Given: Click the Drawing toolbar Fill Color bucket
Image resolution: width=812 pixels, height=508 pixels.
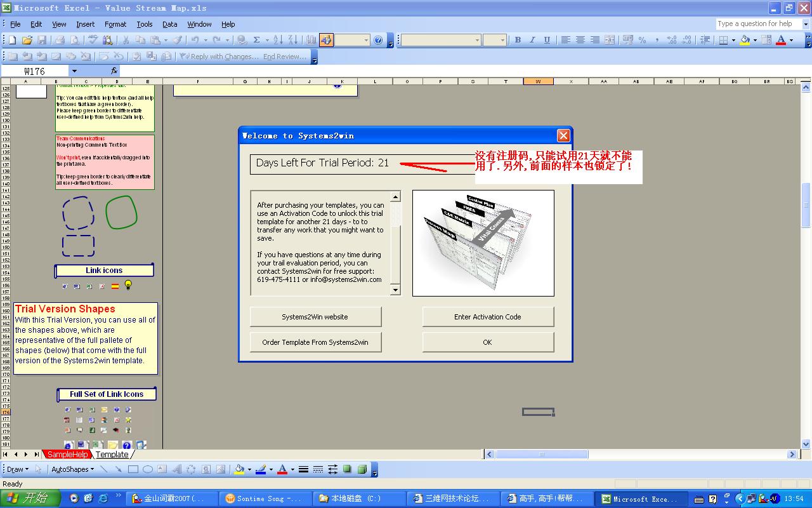Looking at the screenshot, I should click(239, 469).
